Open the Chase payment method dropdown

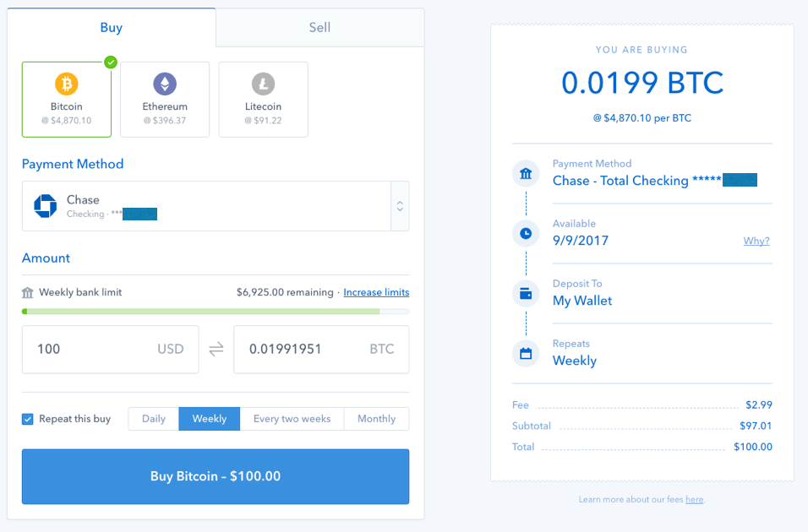(x=216, y=206)
